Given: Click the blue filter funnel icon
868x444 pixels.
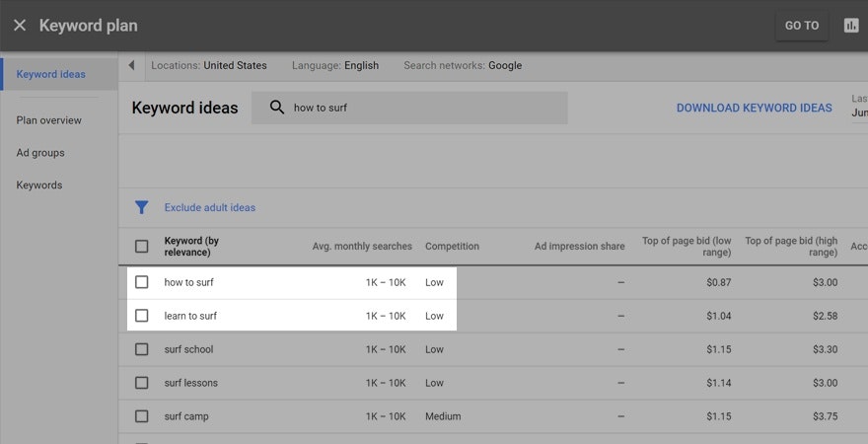Looking at the screenshot, I should (142, 207).
